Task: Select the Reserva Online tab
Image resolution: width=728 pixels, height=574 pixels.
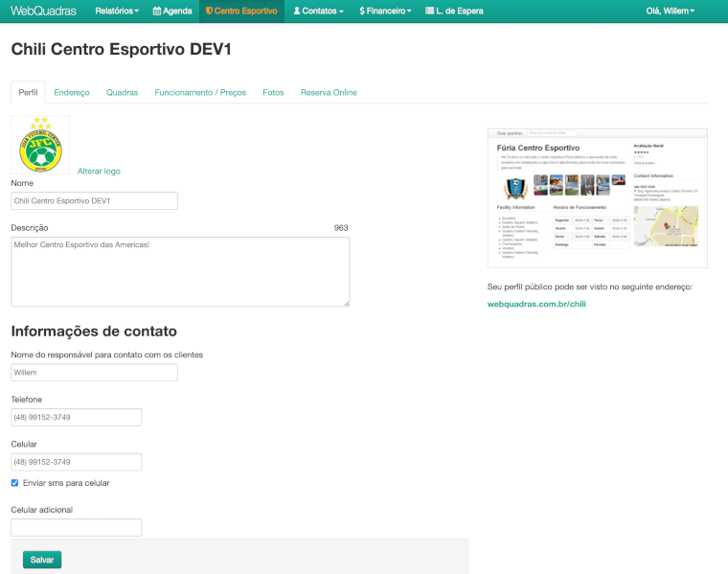Action: point(329,92)
